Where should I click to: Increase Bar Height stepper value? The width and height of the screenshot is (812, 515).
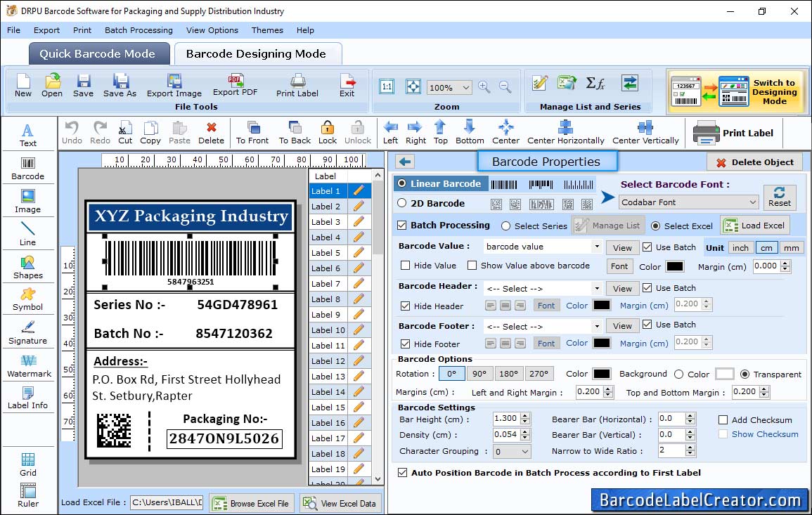525,416
